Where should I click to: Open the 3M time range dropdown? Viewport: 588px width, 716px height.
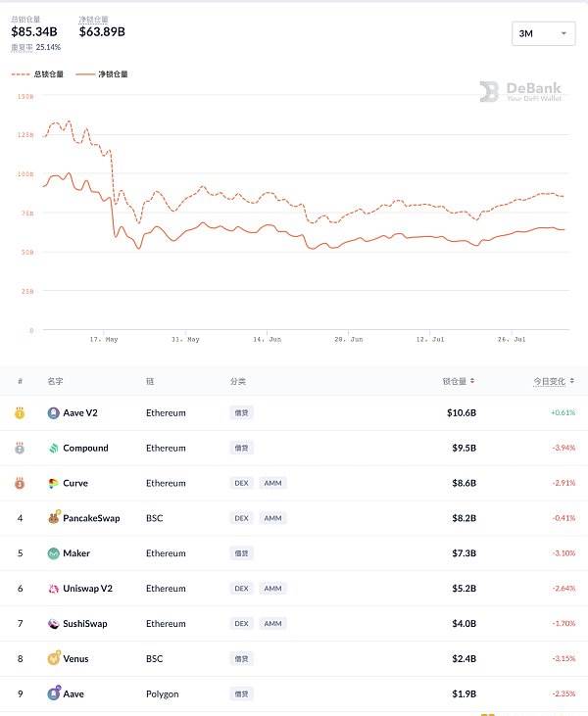[543, 33]
